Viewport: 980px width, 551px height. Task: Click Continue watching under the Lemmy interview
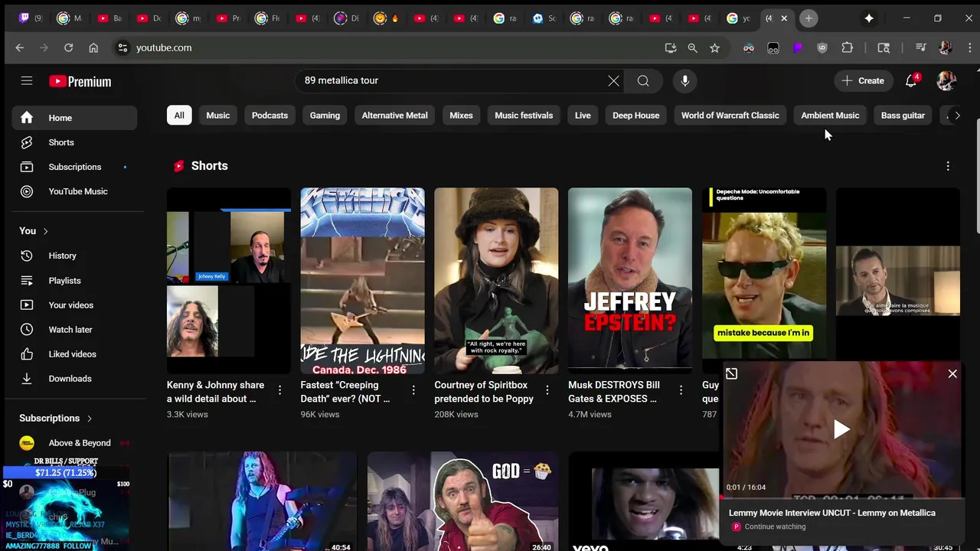[x=775, y=527]
